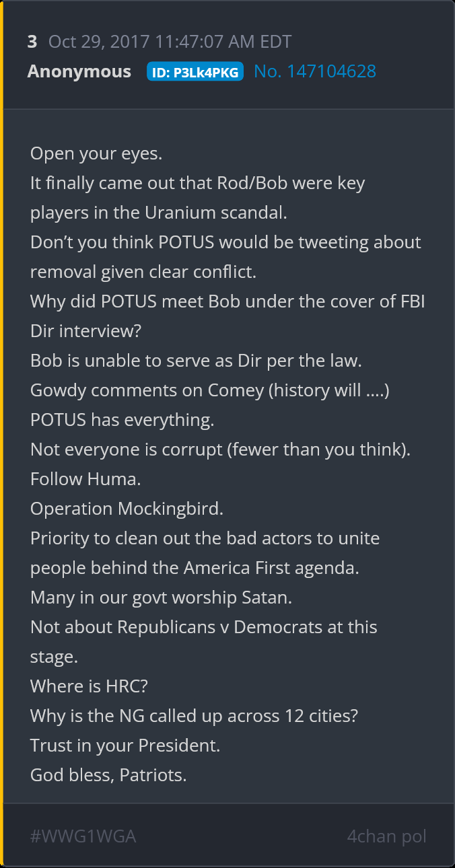Click the drop number 3 in header
455x868 pixels.
coord(32,42)
